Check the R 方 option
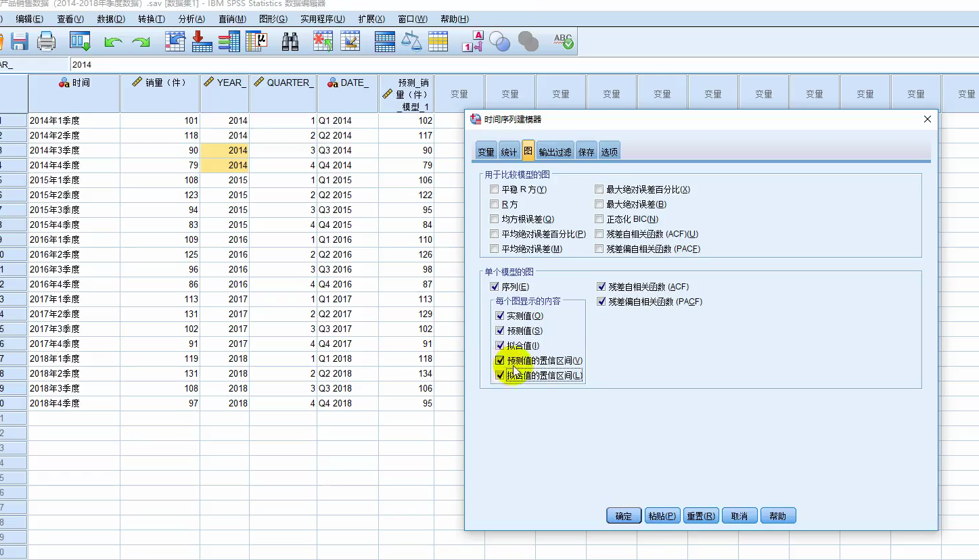 tap(495, 204)
